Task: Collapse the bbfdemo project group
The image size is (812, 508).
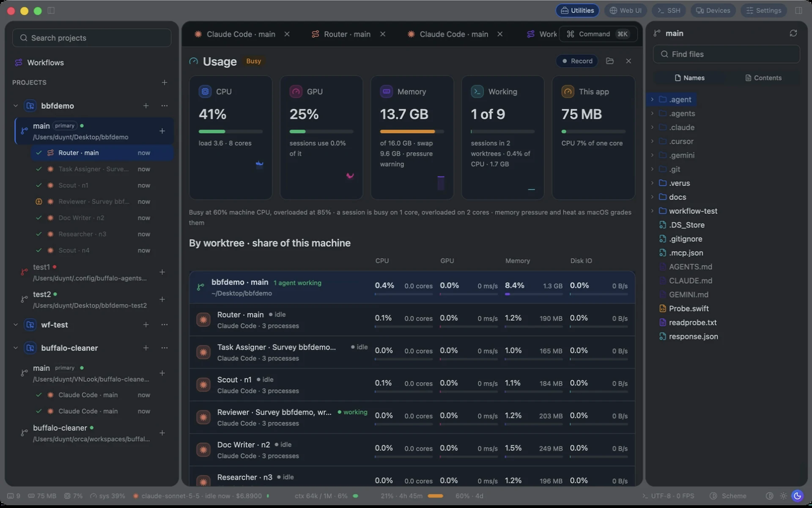Action: pyautogui.click(x=16, y=106)
